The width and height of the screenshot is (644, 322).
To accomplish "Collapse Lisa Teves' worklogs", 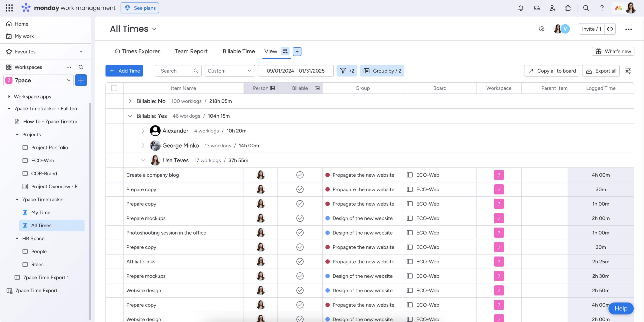I will tap(143, 160).
